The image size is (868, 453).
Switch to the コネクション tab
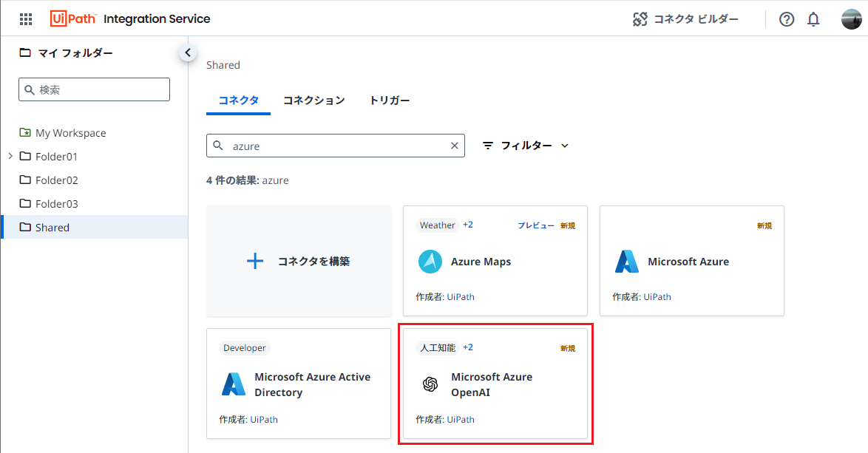pyautogui.click(x=314, y=101)
